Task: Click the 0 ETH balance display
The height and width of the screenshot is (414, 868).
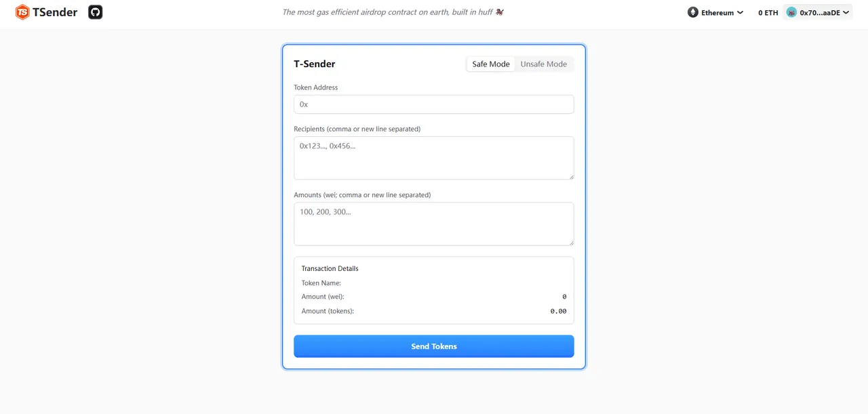Action: coord(767,12)
